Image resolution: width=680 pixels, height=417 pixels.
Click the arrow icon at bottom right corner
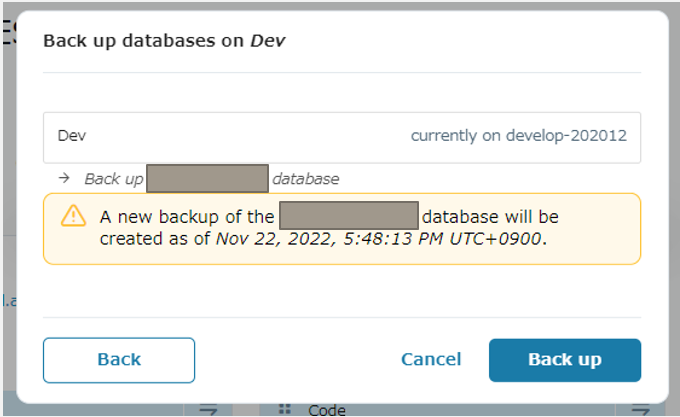coord(641,409)
